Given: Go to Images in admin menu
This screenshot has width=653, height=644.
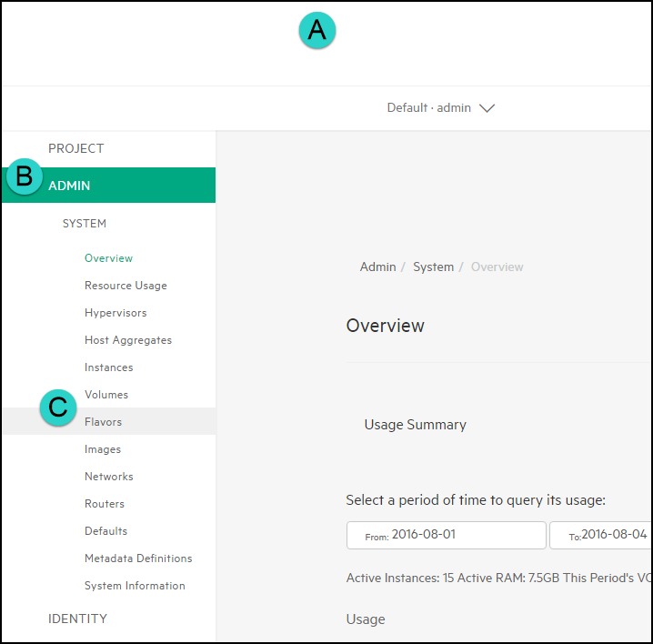Looking at the screenshot, I should click(x=103, y=449).
